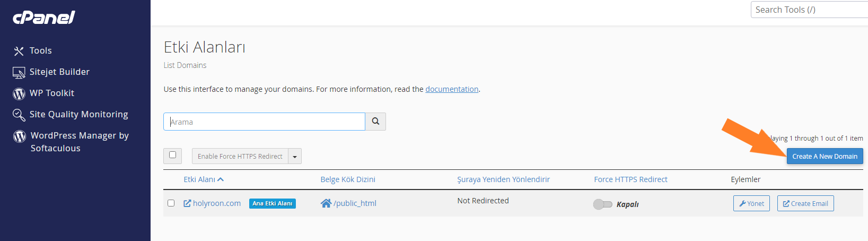The height and width of the screenshot is (241, 868).
Task: Expand the Enable Force HTTPS Redirect dropdown arrow
Action: point(295,157)
